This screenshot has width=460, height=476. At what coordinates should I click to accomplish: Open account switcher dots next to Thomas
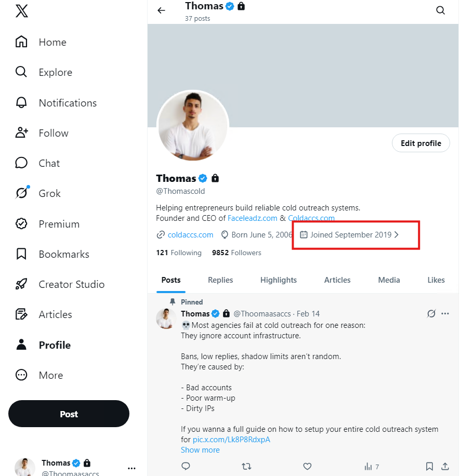[132, 468]
